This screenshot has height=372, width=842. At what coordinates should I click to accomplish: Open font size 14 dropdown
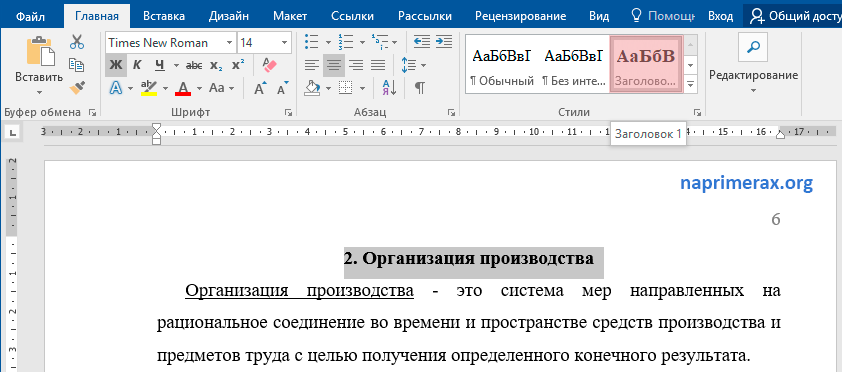[x=284, y=43]
